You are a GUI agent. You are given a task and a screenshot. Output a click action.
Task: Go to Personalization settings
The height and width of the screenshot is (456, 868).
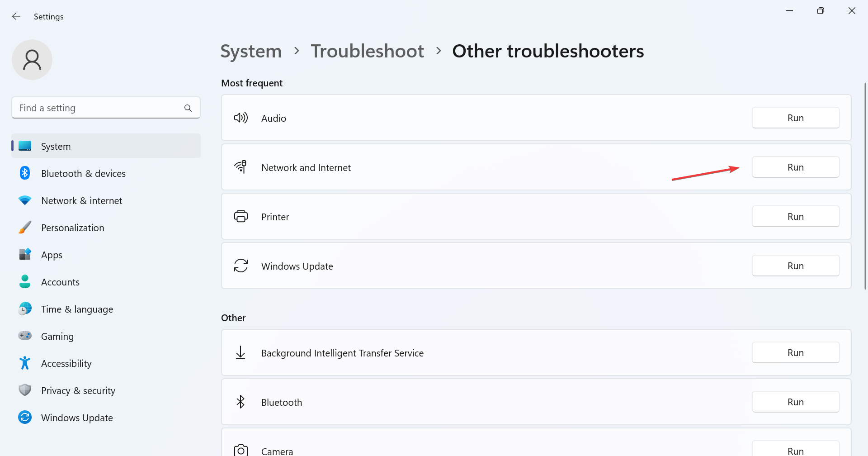tap(106, 228)
